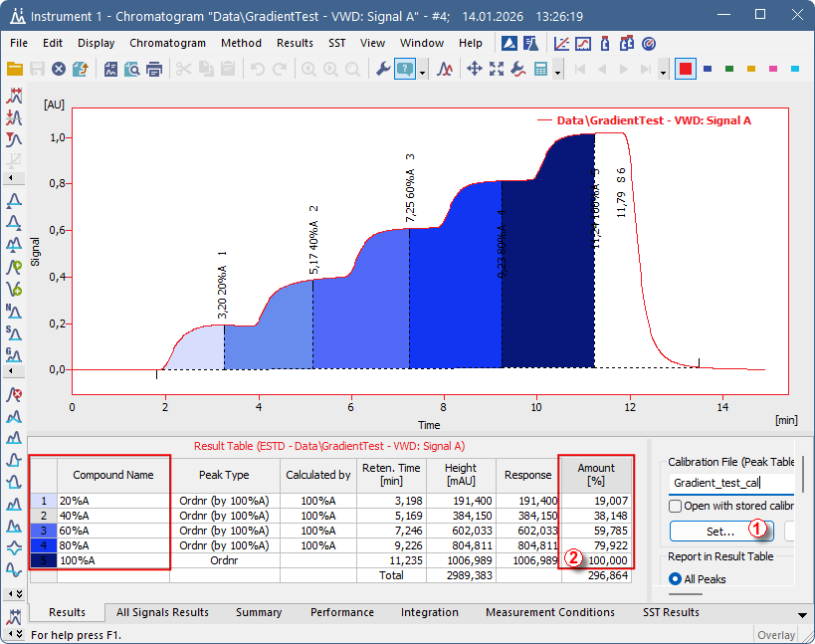Click the print icon in toolbar
The height and width of the screenshot is (644, 815).
[154, 69]
